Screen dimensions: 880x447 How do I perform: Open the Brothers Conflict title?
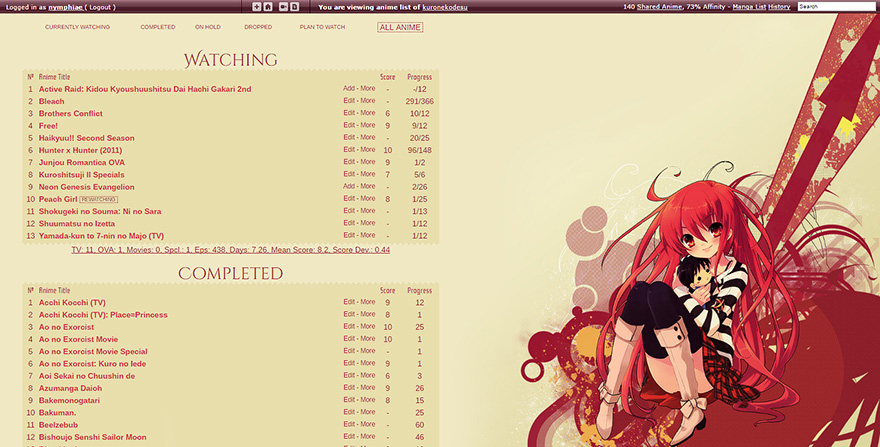pos(71,113)
